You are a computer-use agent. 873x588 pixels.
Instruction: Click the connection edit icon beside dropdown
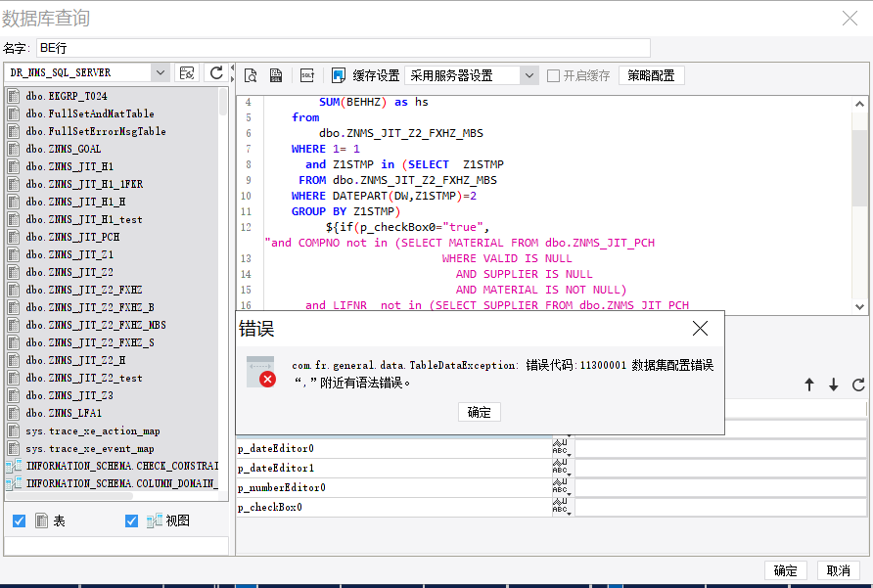[187, 73]
